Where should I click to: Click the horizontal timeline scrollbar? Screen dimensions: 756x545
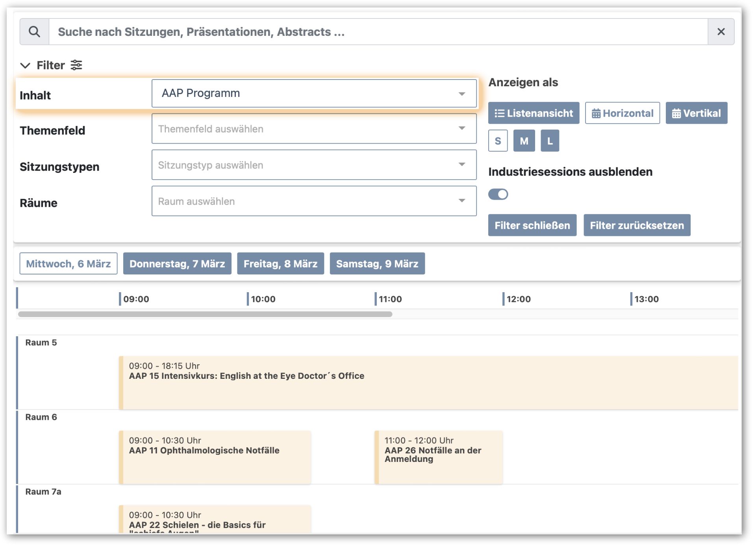tap(205, 314)
